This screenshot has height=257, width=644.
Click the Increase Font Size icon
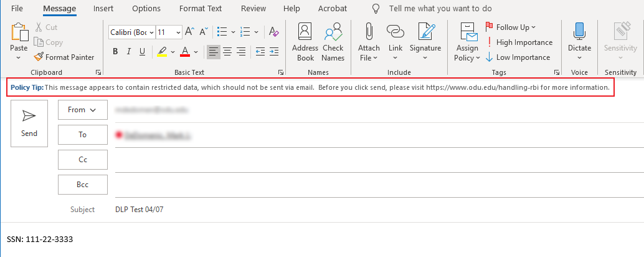pyautogui.click(x=189, y=32)
